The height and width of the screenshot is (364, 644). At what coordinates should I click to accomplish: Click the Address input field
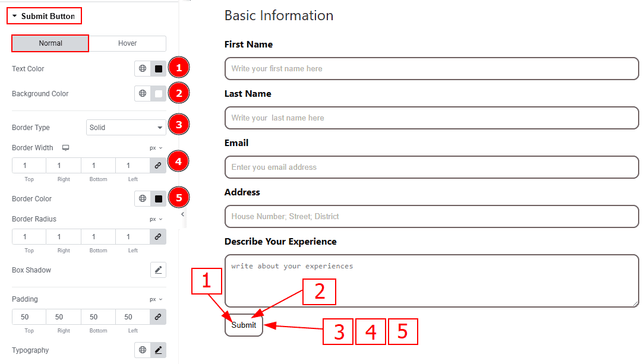tap(432, 216)
